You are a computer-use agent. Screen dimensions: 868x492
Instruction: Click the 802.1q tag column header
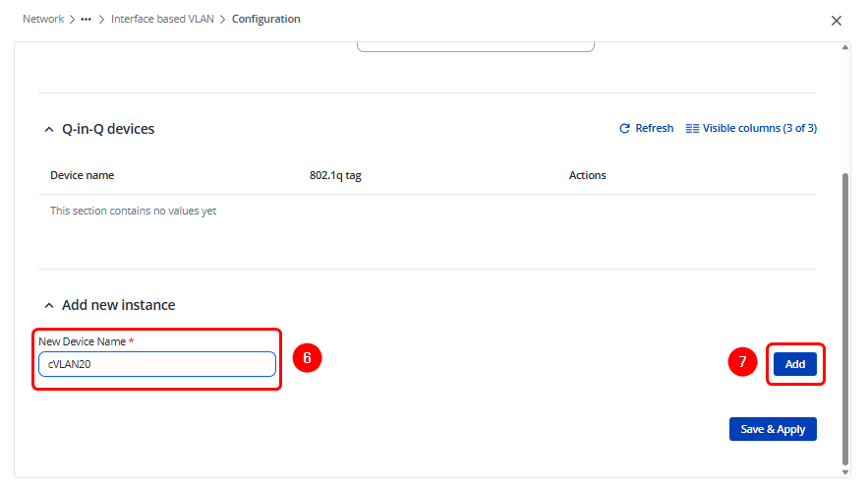tap(336, 176)
